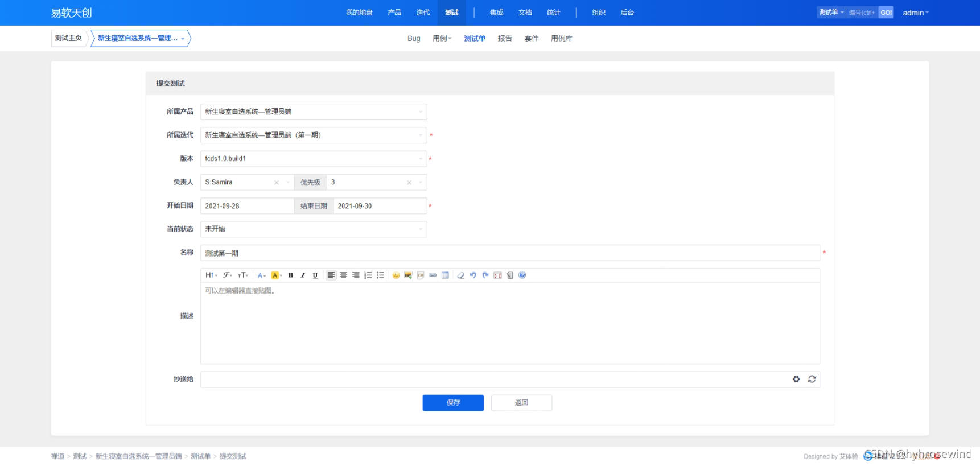Open the 负责人 owner dropdown arrow
The height and width of the screenshot is (466, 980).
(x=288, y=183)
